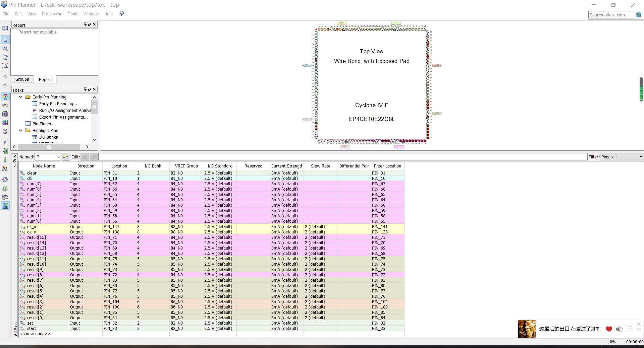The height and width of the screenshot is (348, 644).
Task: Collapse the Highlight Pins folder
Action: click(x=21, y=130)
